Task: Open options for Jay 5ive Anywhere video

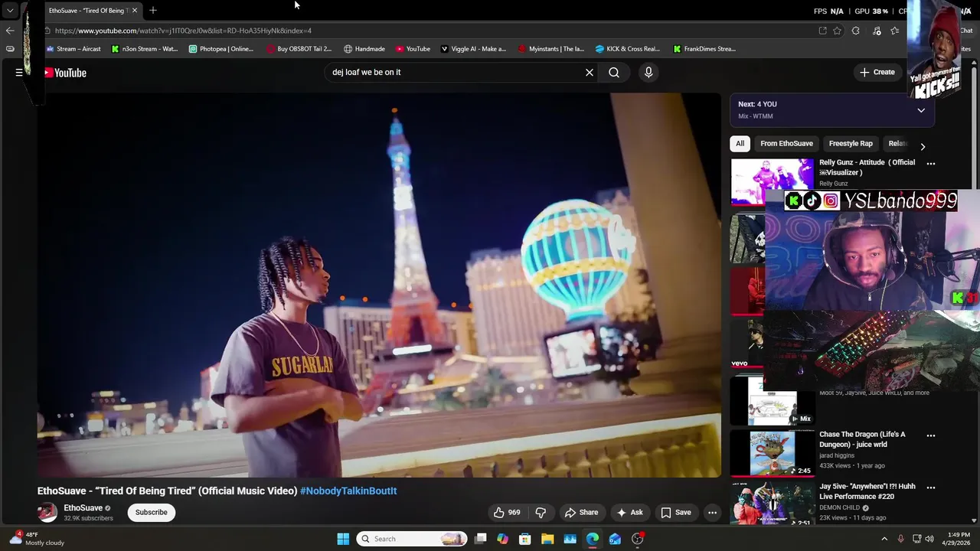Action: coord(931,487)
